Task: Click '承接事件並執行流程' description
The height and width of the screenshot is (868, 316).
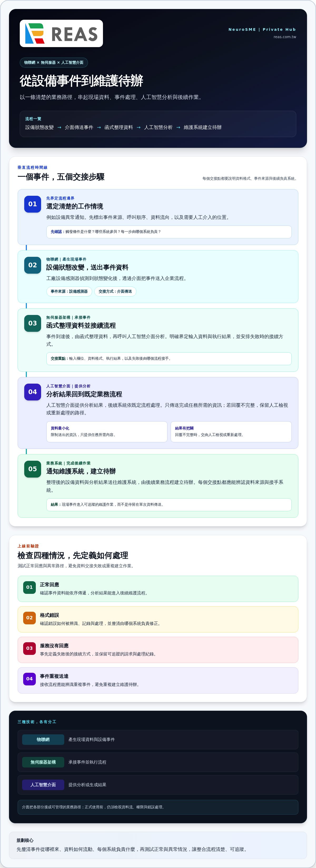Action: 87,762
